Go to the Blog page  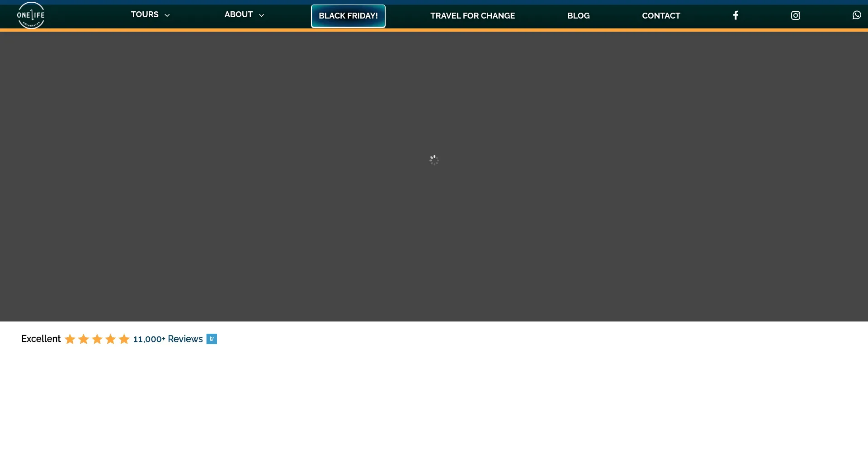coord(578,16)
